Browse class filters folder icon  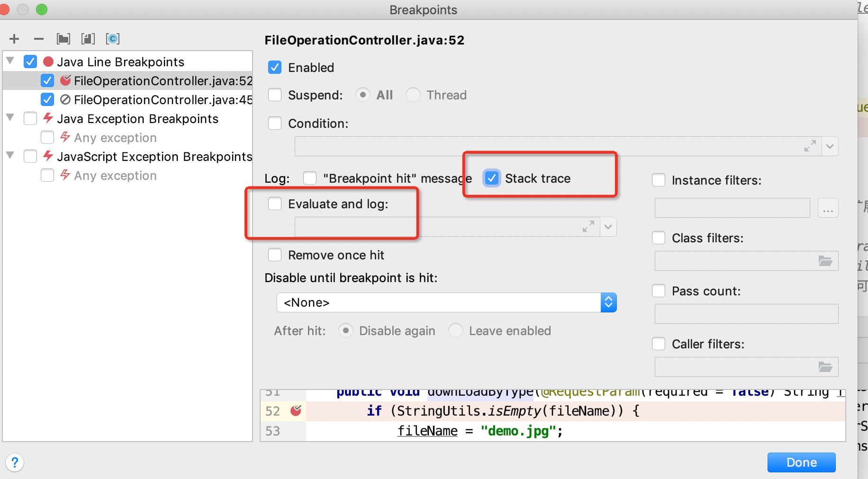[x=825, y=261]
